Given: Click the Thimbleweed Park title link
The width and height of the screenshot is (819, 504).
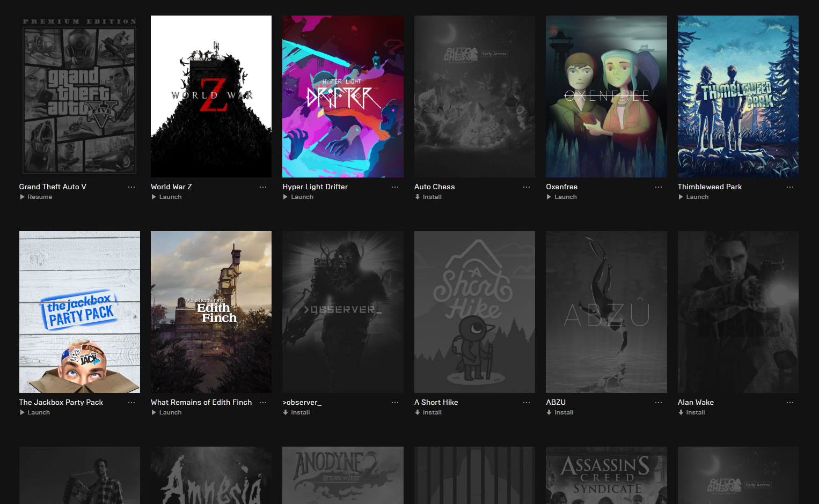Looking at the screenshot, I should click(x=710, y=187).
